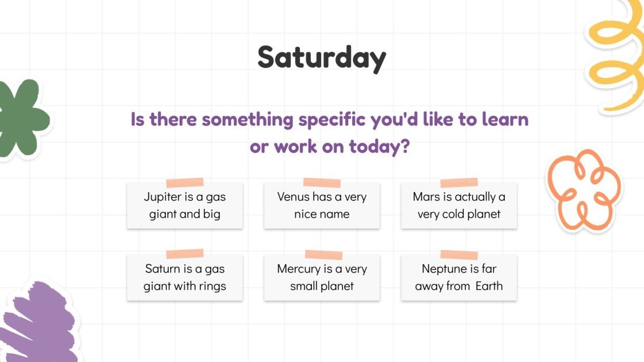The image size is (644, 362).
Task: Select the 'Jupiter is a gas giant' note
Action: click(185, 205)
